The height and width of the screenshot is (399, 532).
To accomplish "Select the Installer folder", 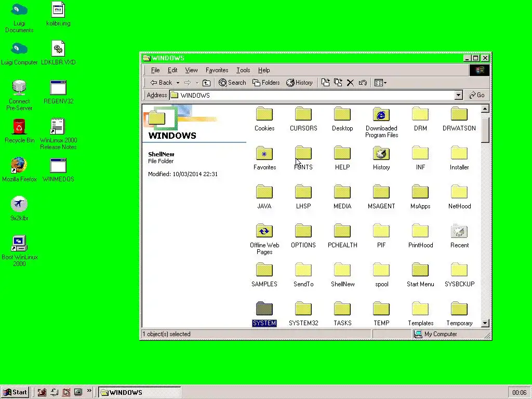I will [459, 158].
